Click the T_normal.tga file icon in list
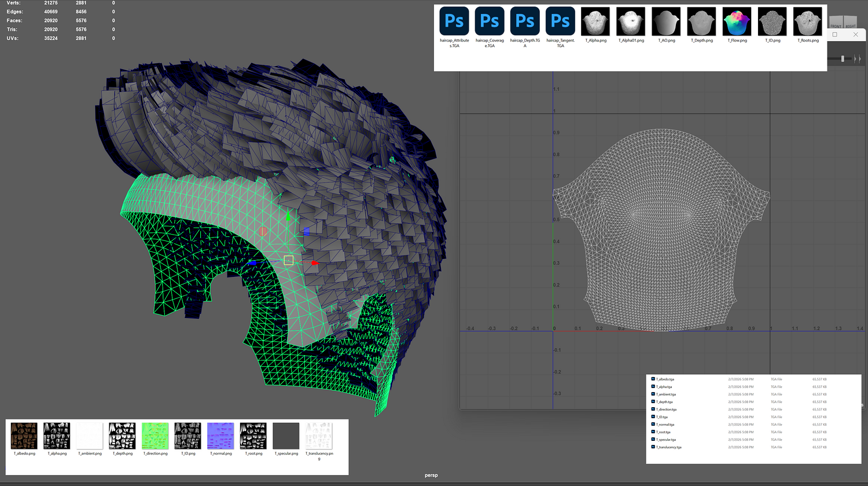868x486 pixels. [653, 425]
